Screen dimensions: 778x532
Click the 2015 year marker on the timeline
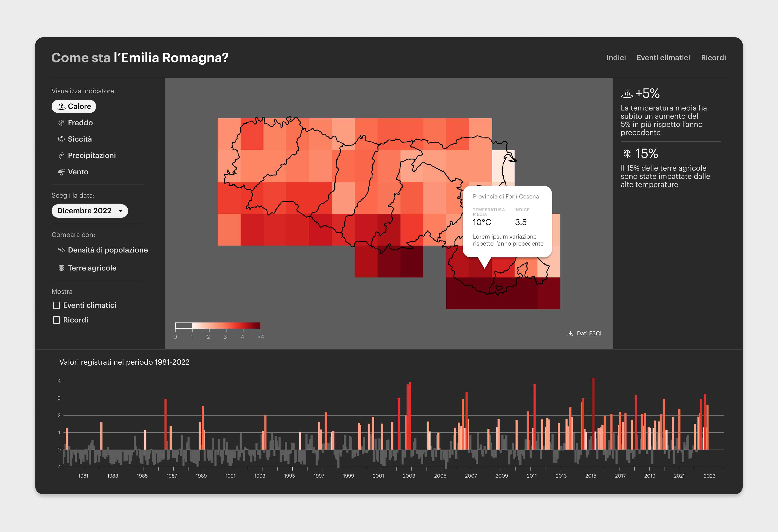pyautogui.click(x=590, y=476)
